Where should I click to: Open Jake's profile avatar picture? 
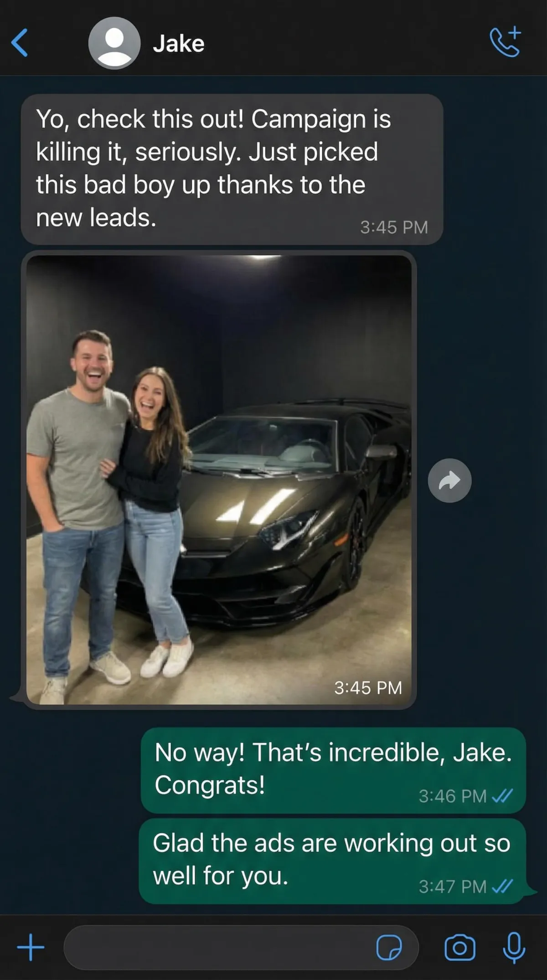[x=114, y=43]
